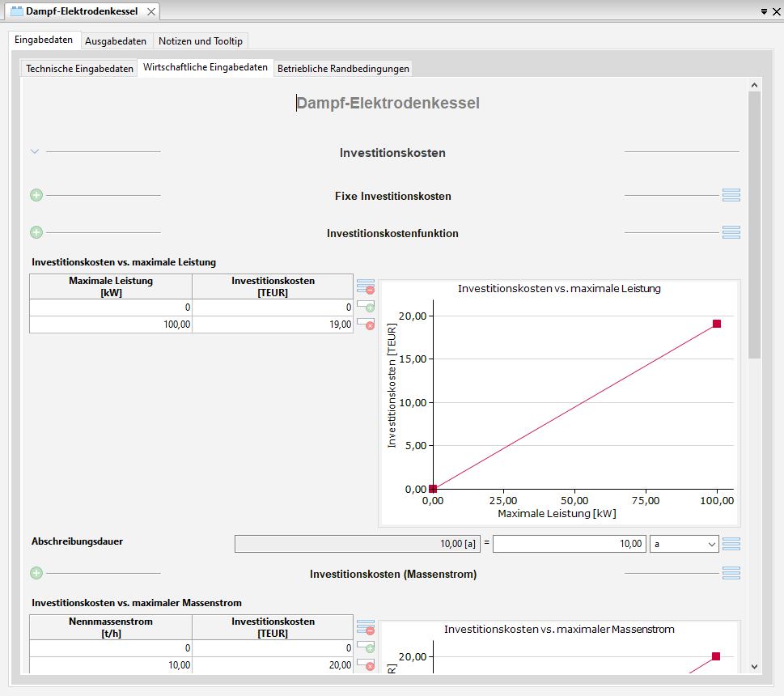The width and height of the screenshot is (784, 696).
Task: Open the list icon right of Fixe Investitionskosten
Action: 731,195
